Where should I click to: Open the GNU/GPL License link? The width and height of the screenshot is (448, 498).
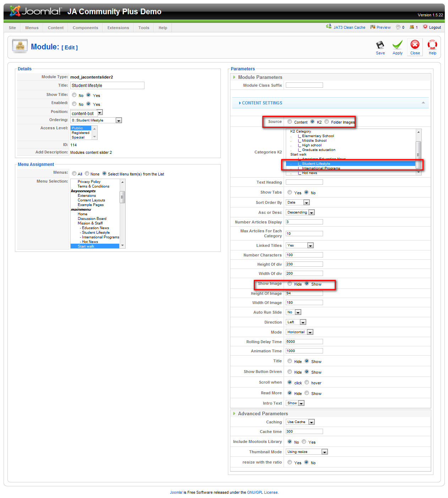(262, 492)
